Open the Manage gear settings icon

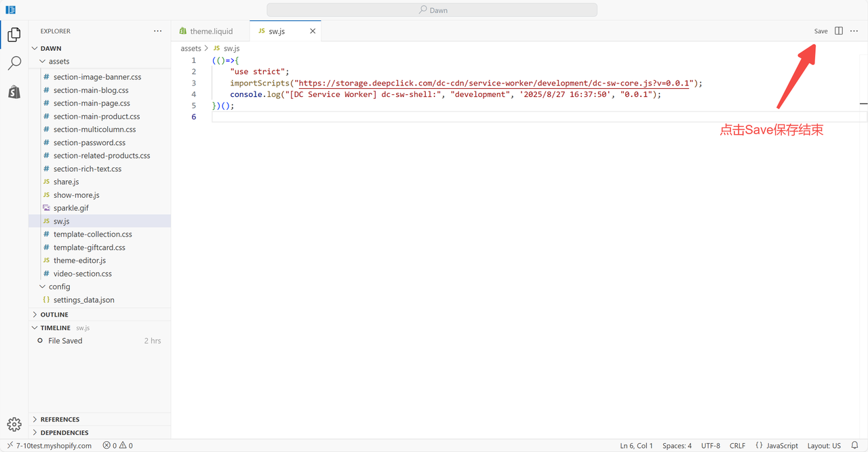(14, 425)
